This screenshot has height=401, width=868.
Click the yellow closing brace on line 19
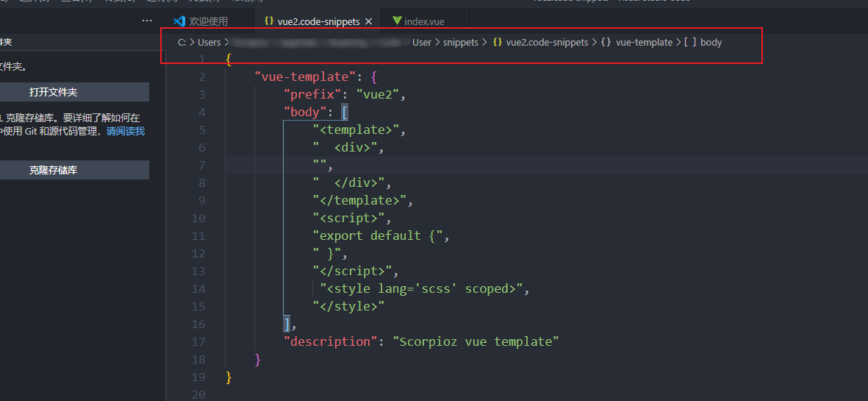(229, 377)
